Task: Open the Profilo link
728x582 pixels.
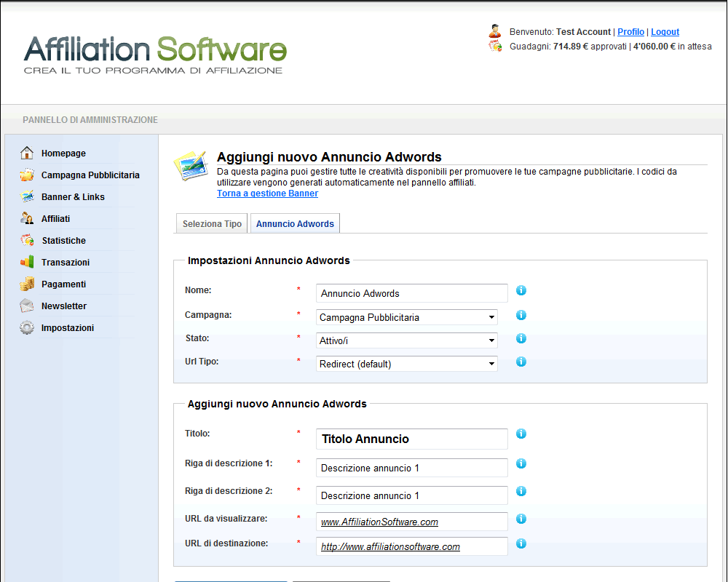Action: (630, 31)
